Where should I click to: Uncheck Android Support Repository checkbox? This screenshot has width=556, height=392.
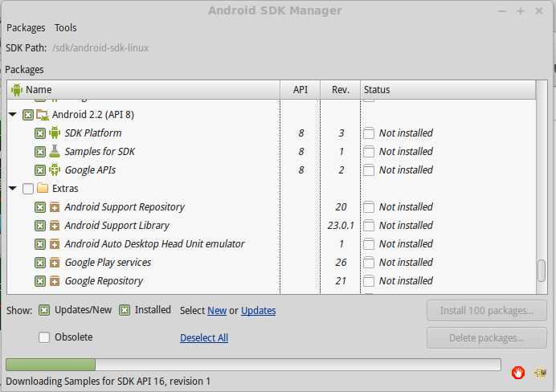click(40, 207)
